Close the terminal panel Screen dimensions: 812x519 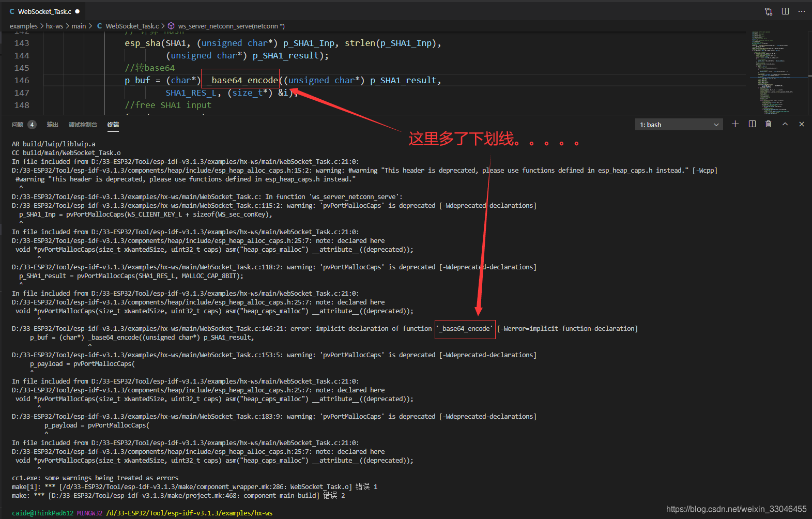coord(802,124)
